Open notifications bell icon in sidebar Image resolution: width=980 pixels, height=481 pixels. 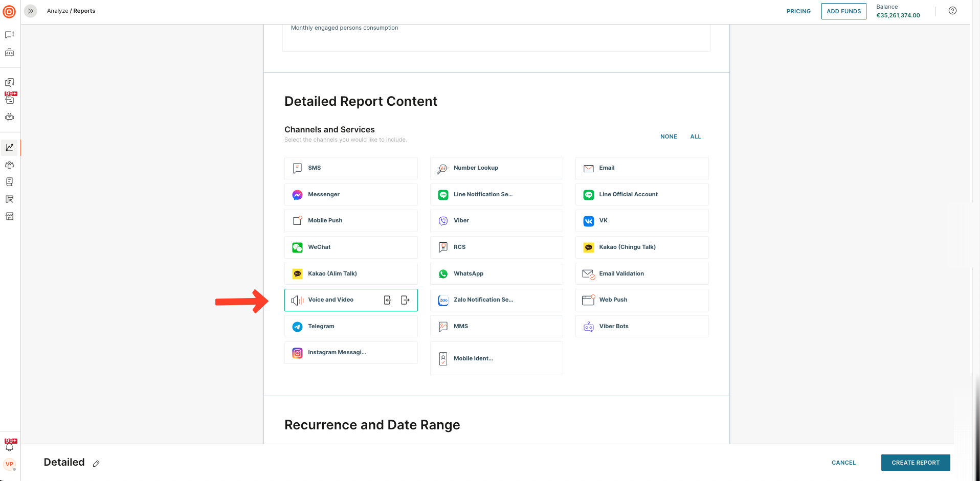tap(10, 447)
